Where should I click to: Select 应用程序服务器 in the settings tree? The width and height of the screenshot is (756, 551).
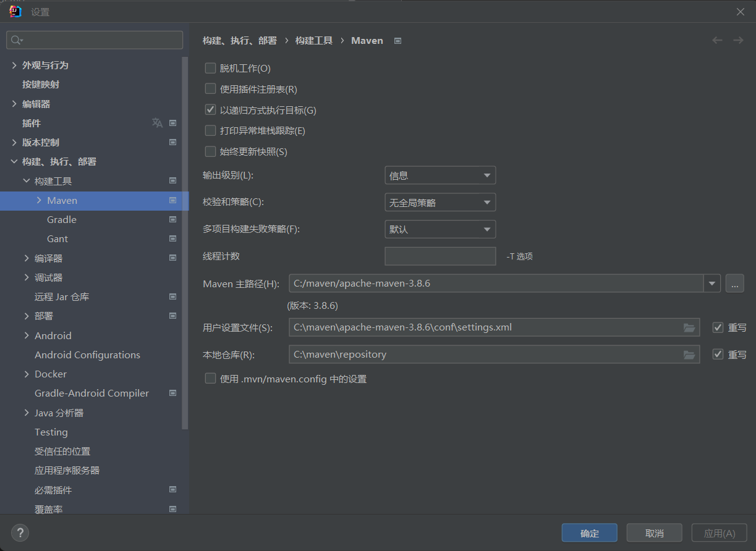pyautogui.click(x=67, y=470)
